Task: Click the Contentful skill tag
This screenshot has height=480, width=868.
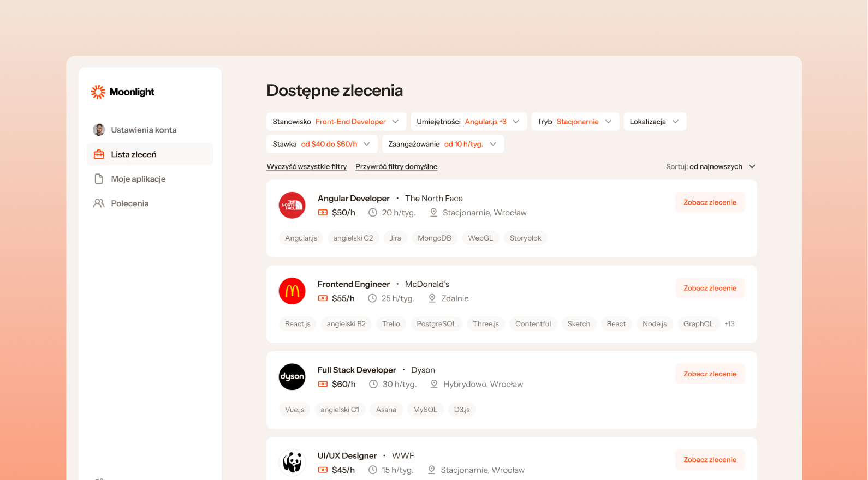Action: tap(533, 324)
